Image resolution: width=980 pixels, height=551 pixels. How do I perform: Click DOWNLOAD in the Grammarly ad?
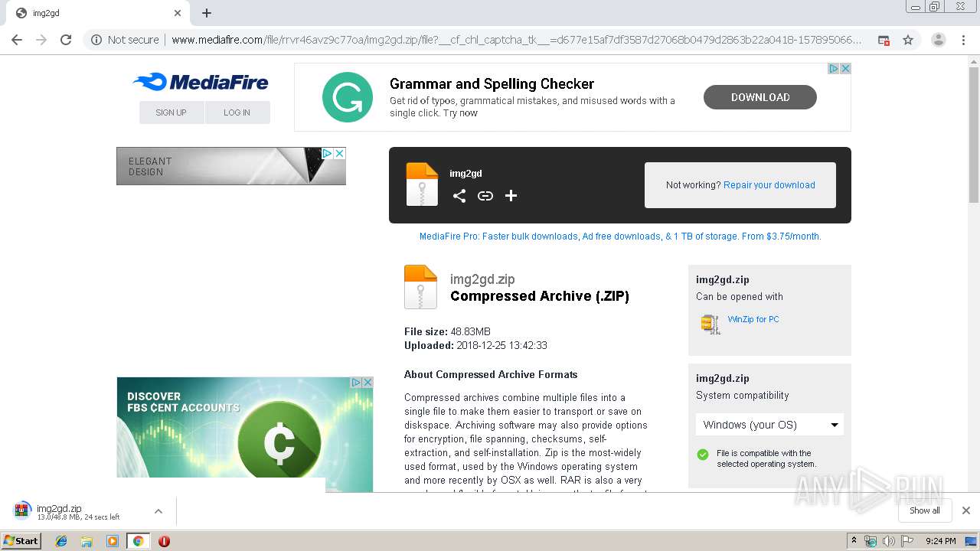pyautogui.click(x=760, y=97)
